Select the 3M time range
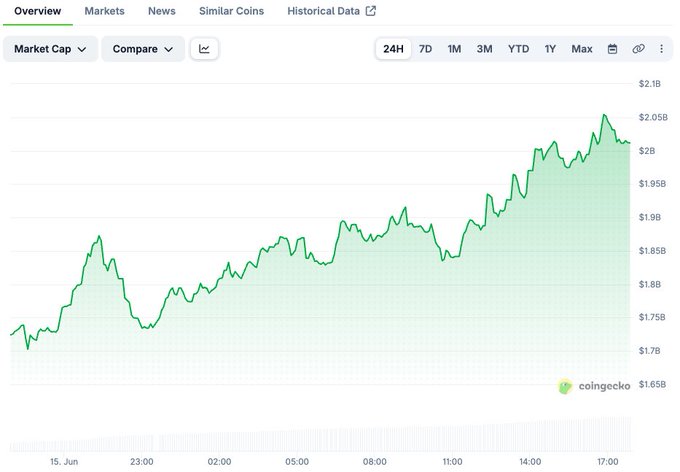Image resolution: width=680 pixels, height=472 pixels. 484,49
